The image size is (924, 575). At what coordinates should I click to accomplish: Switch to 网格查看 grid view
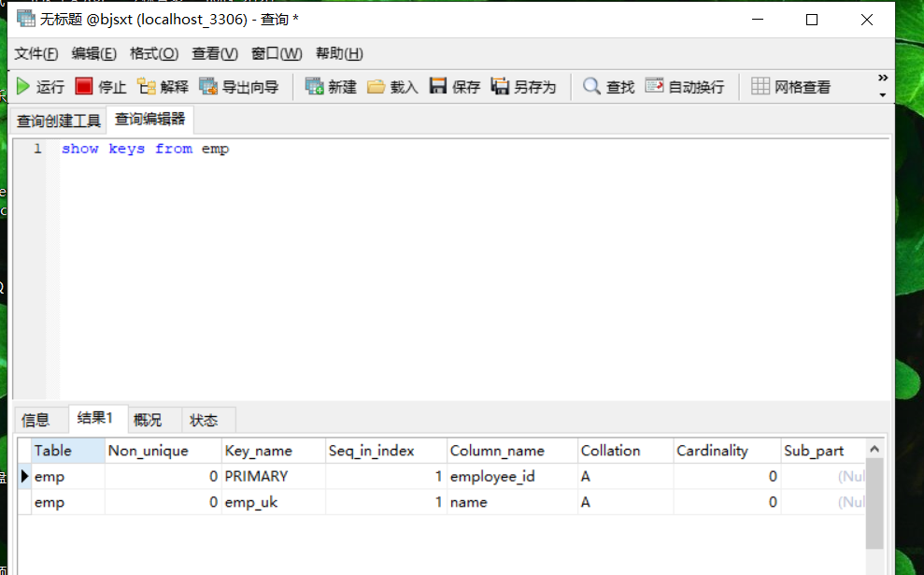point(790,87)
